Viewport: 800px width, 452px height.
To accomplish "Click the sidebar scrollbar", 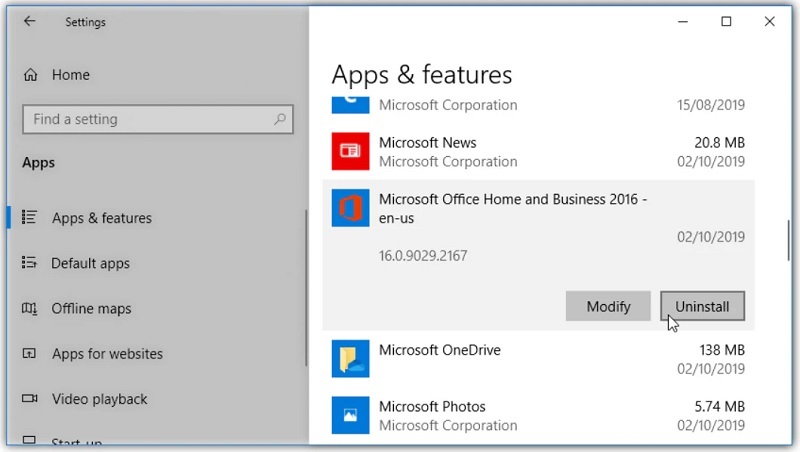I will [x=306, y=288].
